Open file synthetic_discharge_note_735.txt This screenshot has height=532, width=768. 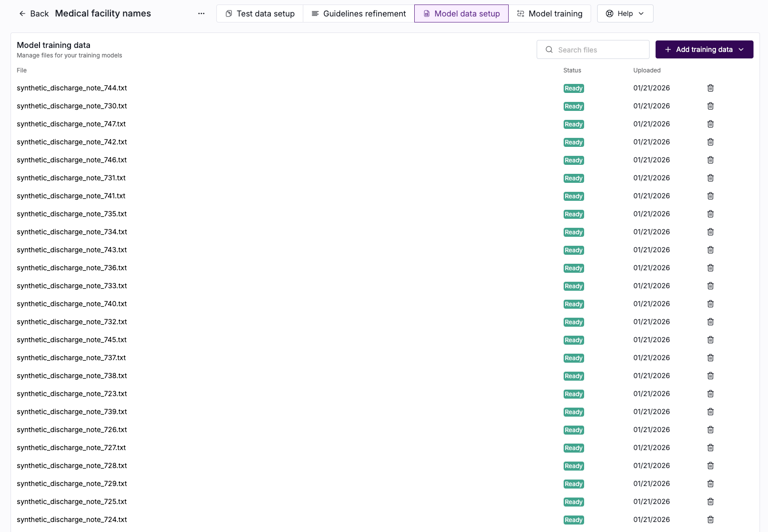point(72,214)
